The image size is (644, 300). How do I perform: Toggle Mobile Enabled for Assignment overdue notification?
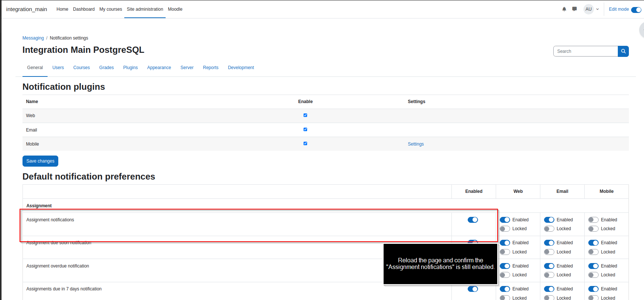593,266
